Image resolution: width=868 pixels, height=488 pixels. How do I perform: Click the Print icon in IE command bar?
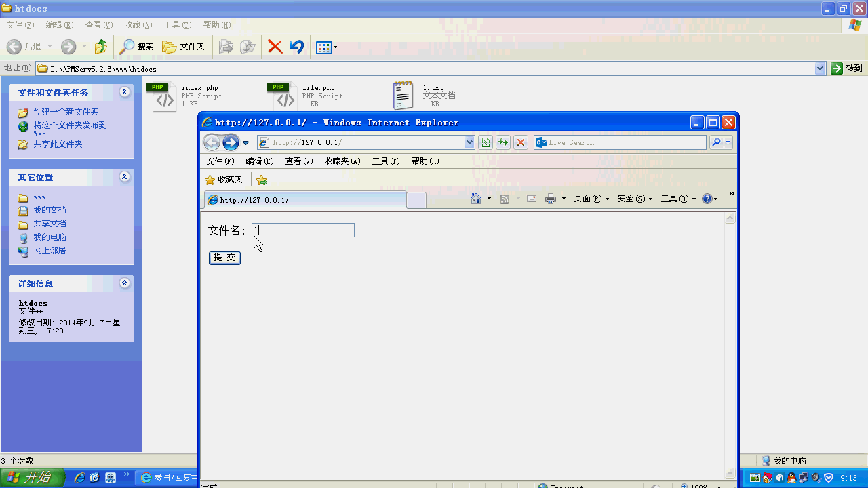551,198
